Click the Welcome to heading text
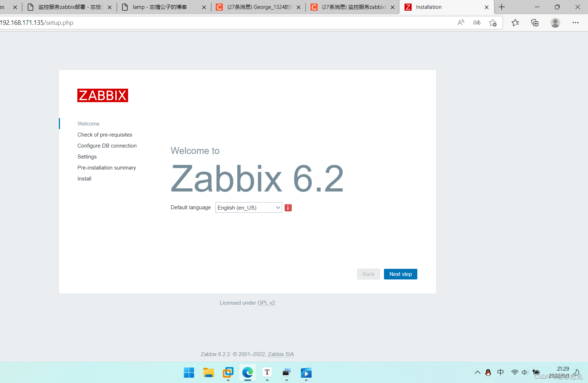 click(195, 151)
